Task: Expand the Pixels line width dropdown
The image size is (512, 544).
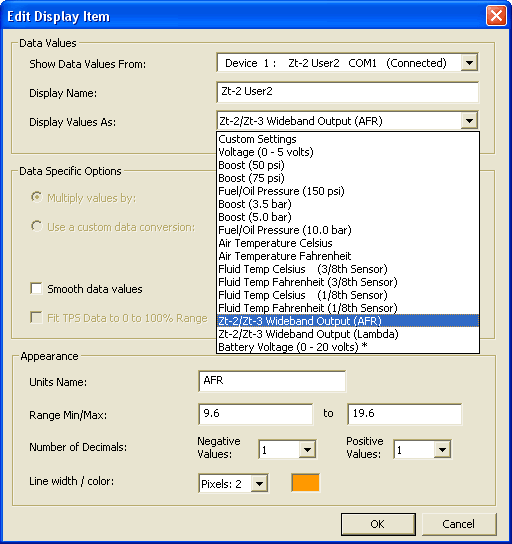Action: click(x=259, y=483)
